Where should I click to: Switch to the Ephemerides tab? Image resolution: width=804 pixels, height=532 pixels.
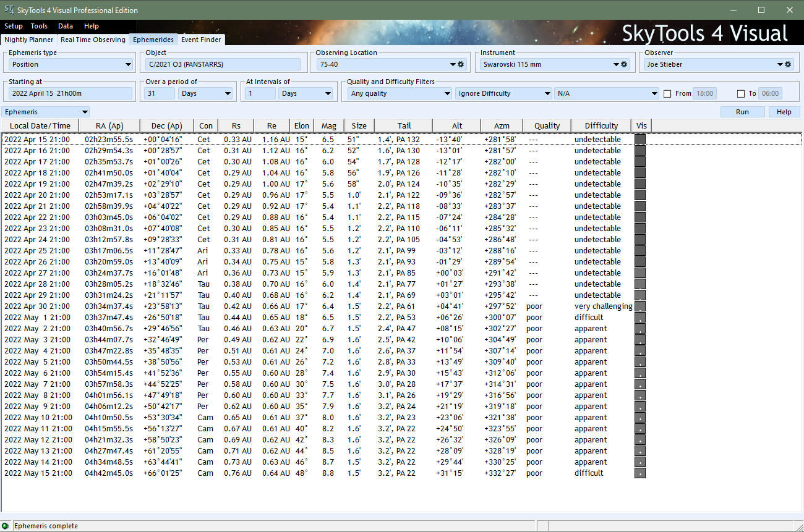point(153,40)
